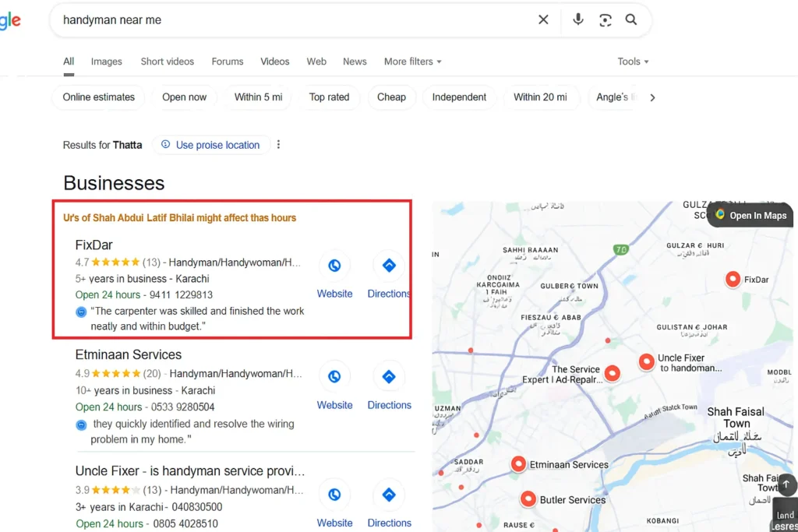Open Etminaan Services listing title

tap(129, 354)
